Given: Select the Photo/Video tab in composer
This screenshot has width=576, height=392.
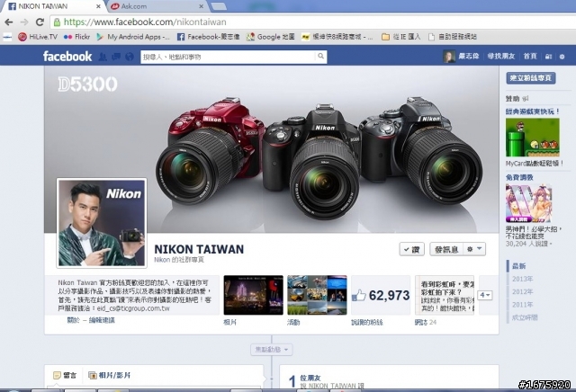Looking at the screenshot, I should (x=110, y=375).
